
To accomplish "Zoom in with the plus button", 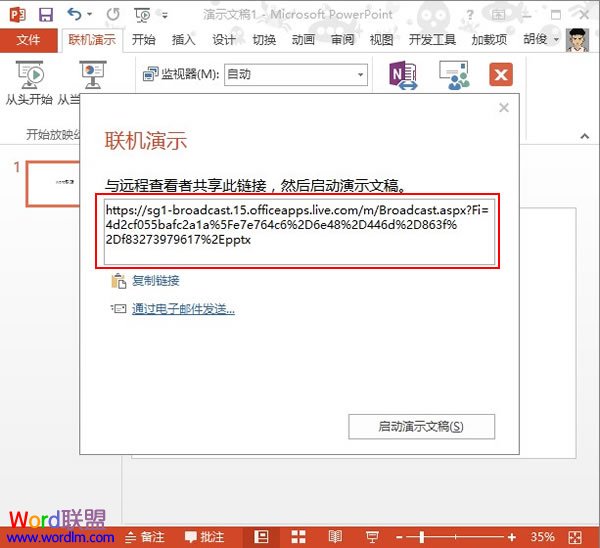I will 512,537.
